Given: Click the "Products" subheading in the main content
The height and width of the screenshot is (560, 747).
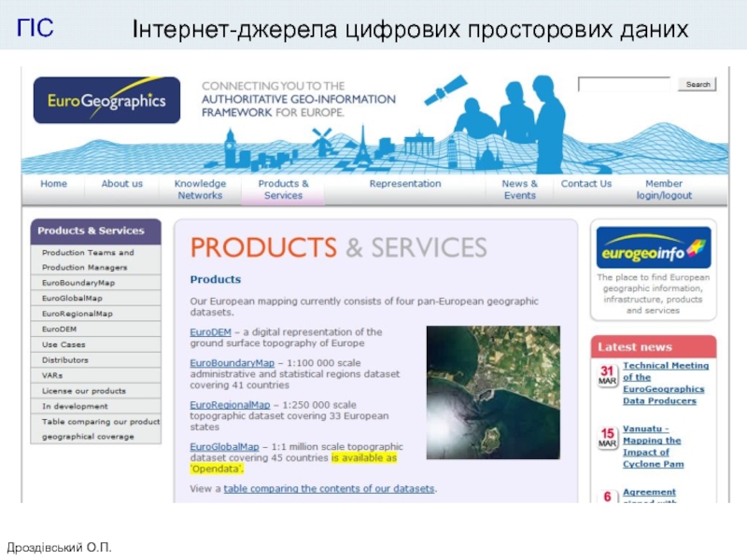Looking at the screenshot, I should pyautogui.click(x=216, y=279).
